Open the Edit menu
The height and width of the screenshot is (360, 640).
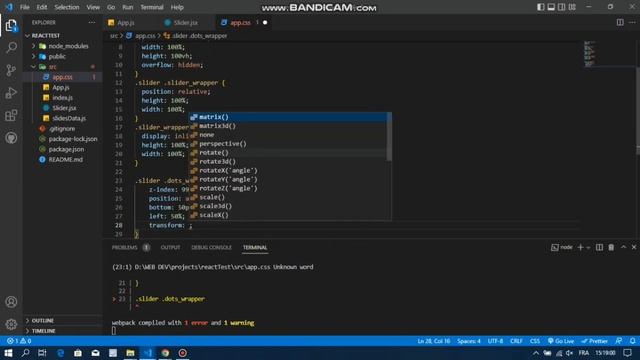coord(42,7)
